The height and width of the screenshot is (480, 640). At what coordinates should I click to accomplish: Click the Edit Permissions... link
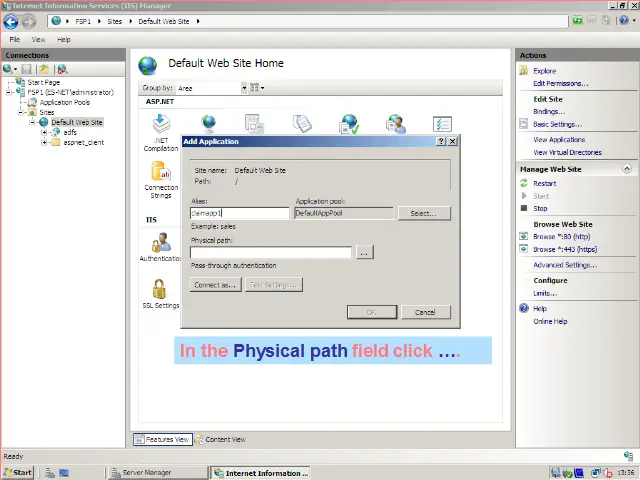coord(560,83)
